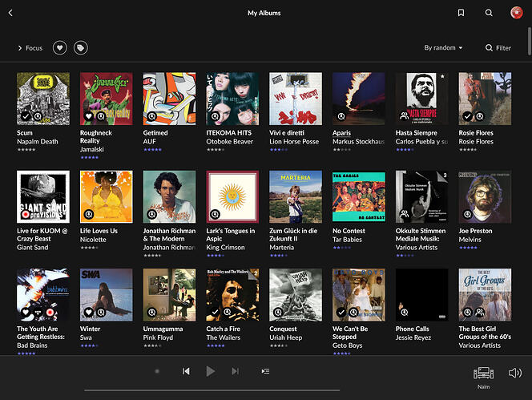Click the streaming badge on Phone Calls cover
This screenshot has height=400, width=532.
(x=405, y=312)
